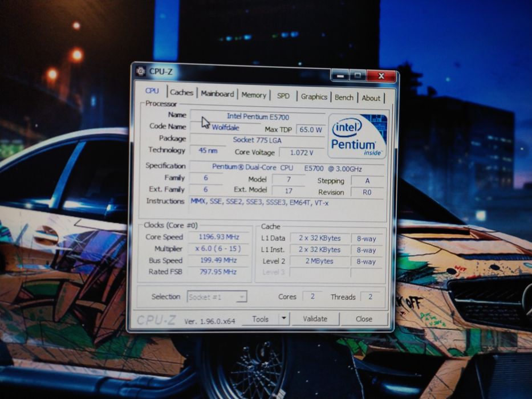Select the Memory tab
The height and width of the screenshot is (399, 532).
254,95
